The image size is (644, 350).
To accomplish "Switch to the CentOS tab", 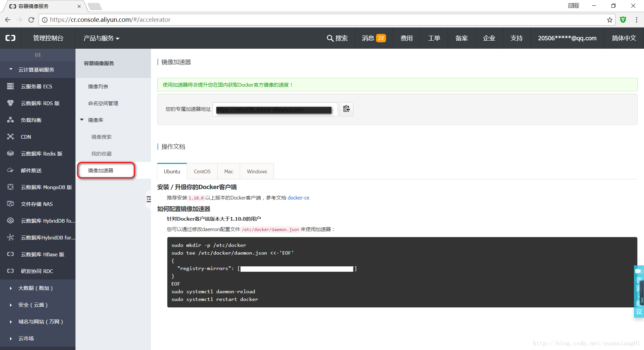I will 202,171.
